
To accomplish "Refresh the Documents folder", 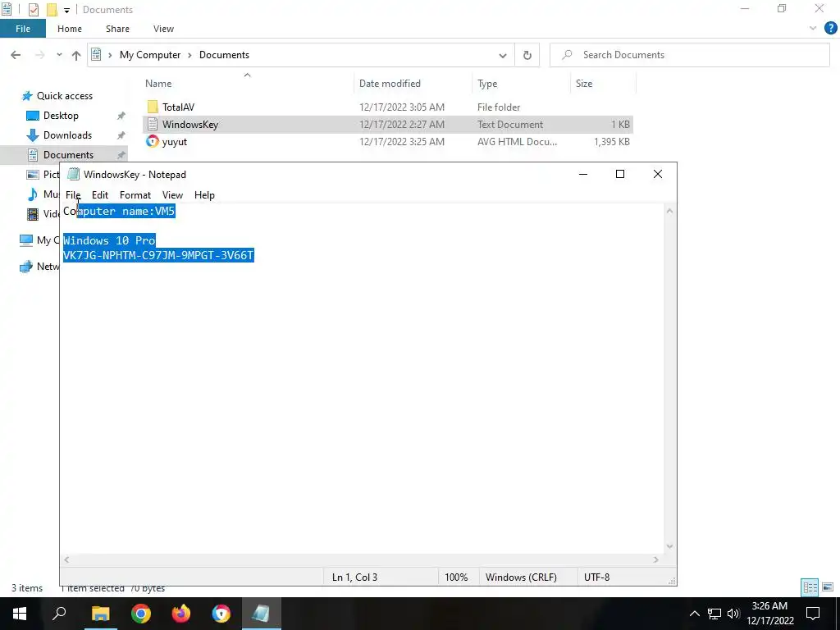I will click(527, 55).
